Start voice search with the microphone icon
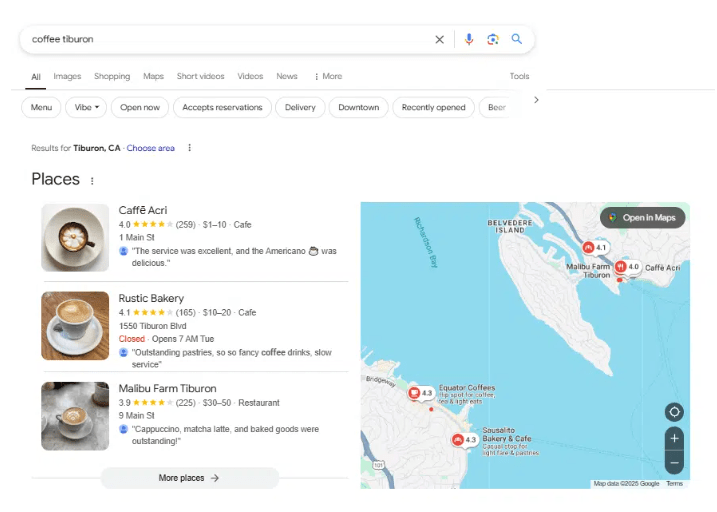Screen dimensions: 717x512 point(469,39)
